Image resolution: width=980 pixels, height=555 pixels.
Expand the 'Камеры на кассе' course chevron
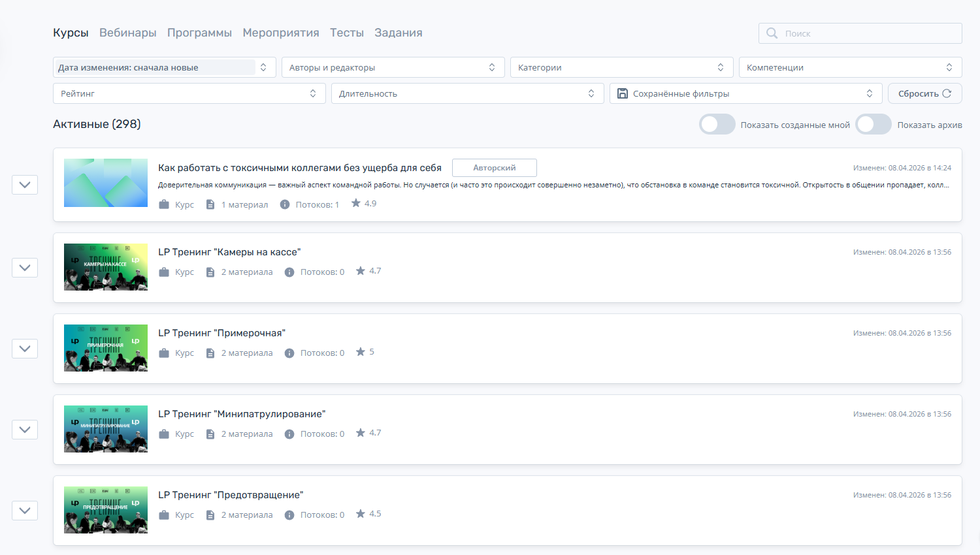pos(25,268)
